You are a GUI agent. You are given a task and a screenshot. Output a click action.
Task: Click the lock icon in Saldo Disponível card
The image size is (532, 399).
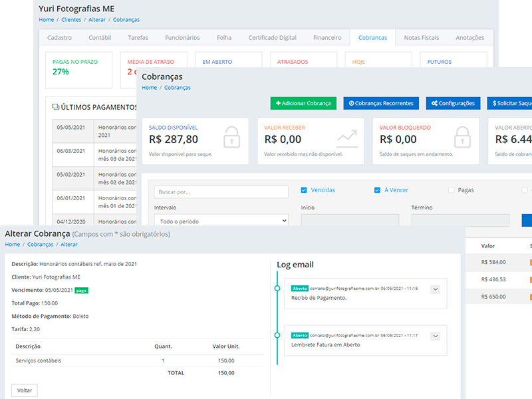coord(231,138)
